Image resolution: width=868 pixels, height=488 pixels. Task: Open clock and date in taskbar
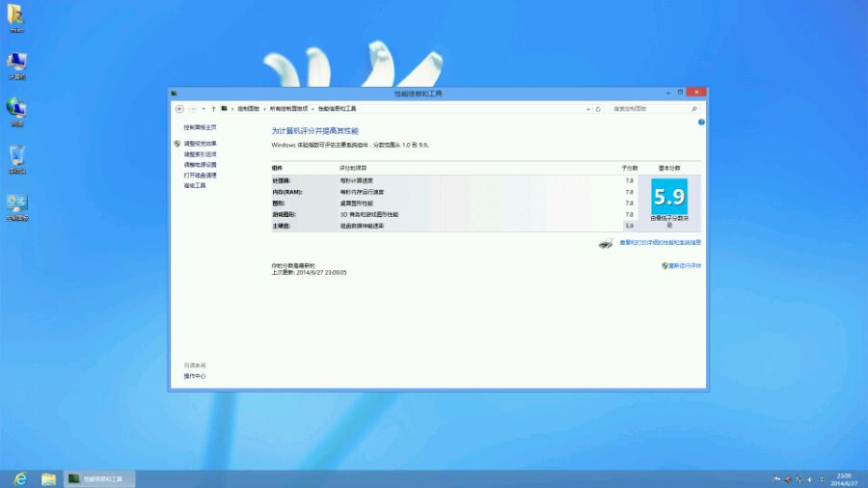click(844, 479)
